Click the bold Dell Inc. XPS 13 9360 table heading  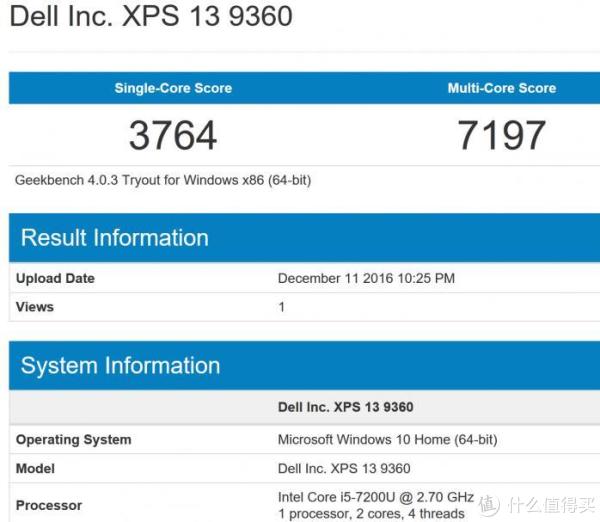click(345, 407)
